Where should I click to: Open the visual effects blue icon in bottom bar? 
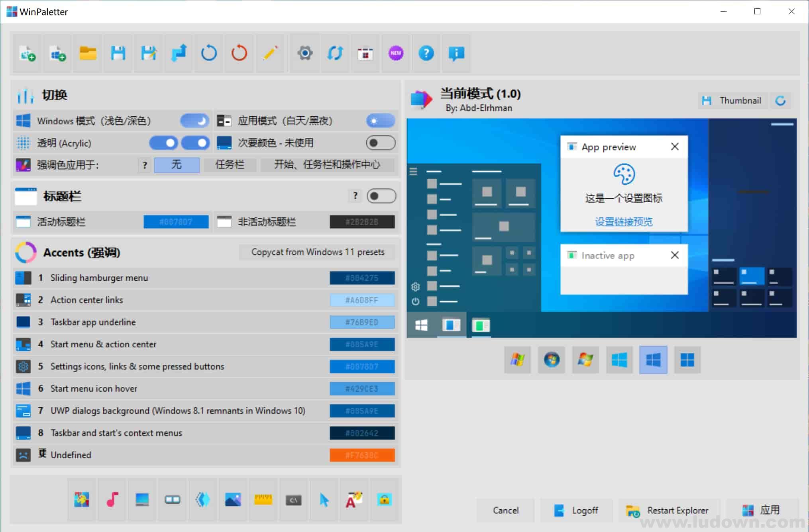click(203, 499)
